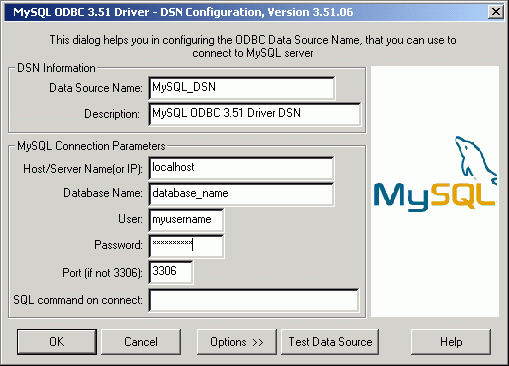Focus the Password field
Viewport: 509px width, 366px height.
coord(186,246)
